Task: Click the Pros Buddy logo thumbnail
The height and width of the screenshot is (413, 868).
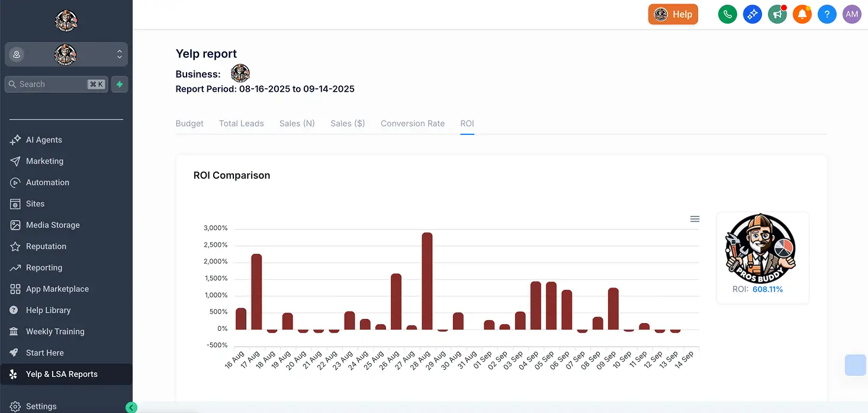Action: (x=762, y=249)
